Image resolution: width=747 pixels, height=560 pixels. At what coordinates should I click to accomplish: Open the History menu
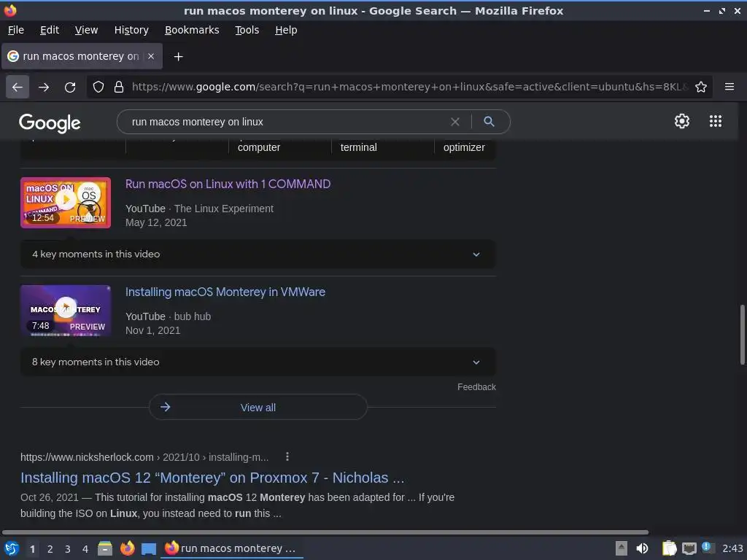(131, 30)
